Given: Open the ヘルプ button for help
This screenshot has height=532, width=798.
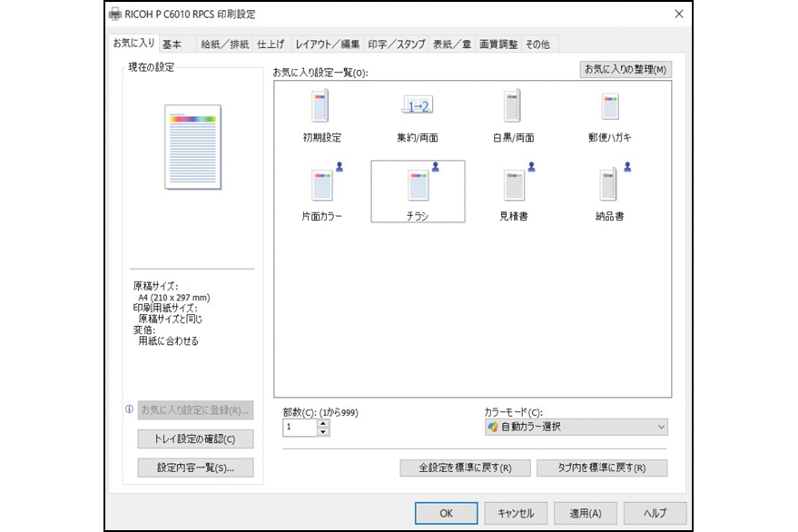Looking at the screenshot, I should (655, 512).
